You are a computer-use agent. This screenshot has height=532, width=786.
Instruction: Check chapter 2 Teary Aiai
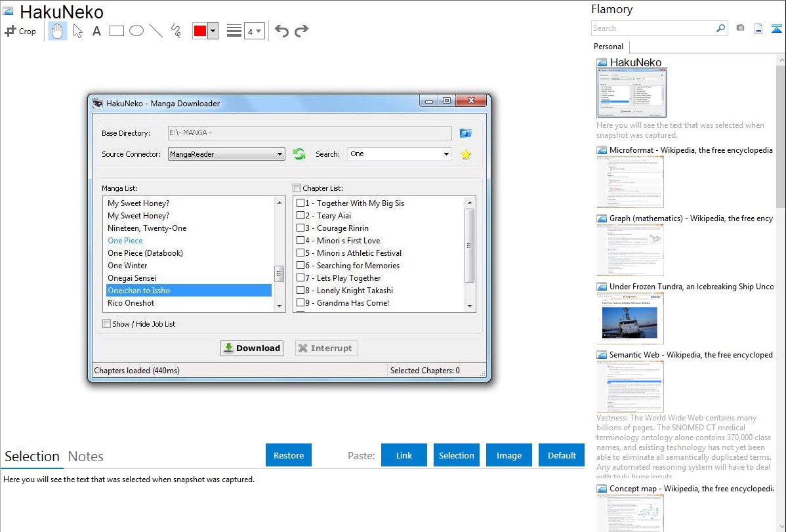point(300,215)
